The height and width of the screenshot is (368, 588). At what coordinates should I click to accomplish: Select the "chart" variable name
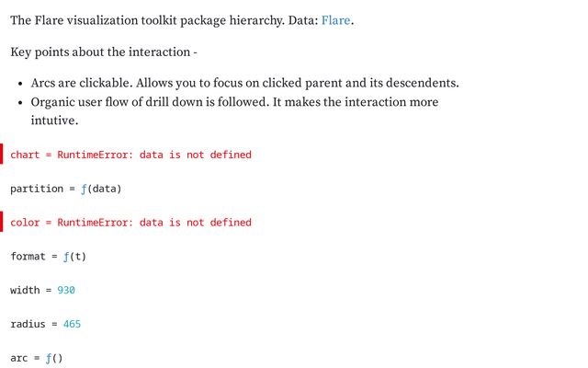point(25,155)
